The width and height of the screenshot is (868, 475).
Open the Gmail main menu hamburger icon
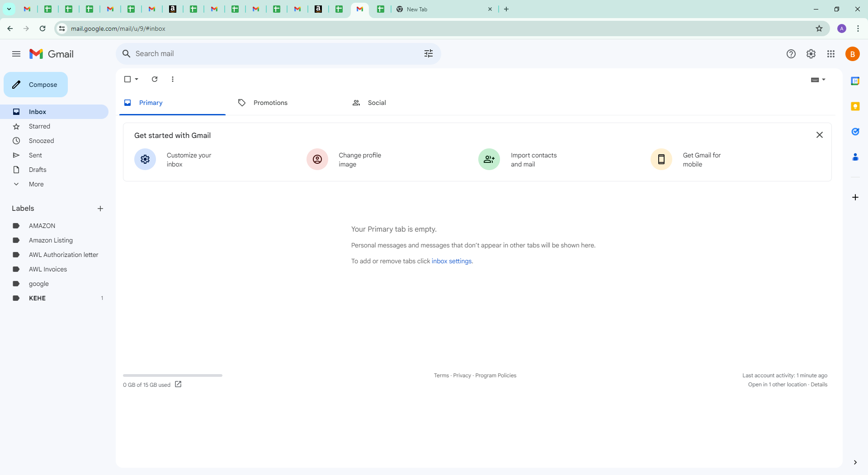pyautogui.click(x=16, y=54)
